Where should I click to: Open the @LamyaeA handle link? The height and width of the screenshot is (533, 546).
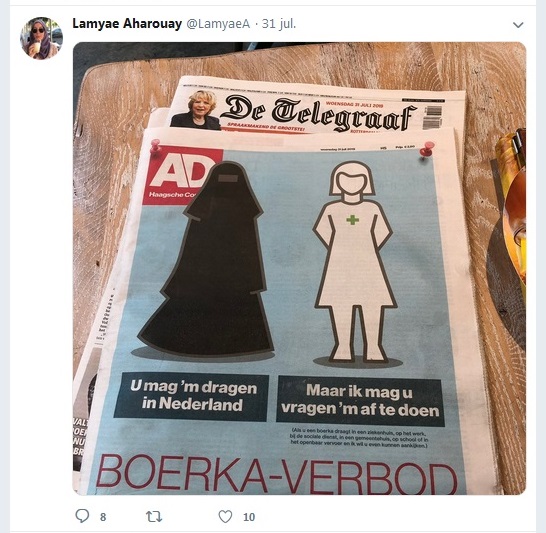pyautogui.click(x=218, y=24)
